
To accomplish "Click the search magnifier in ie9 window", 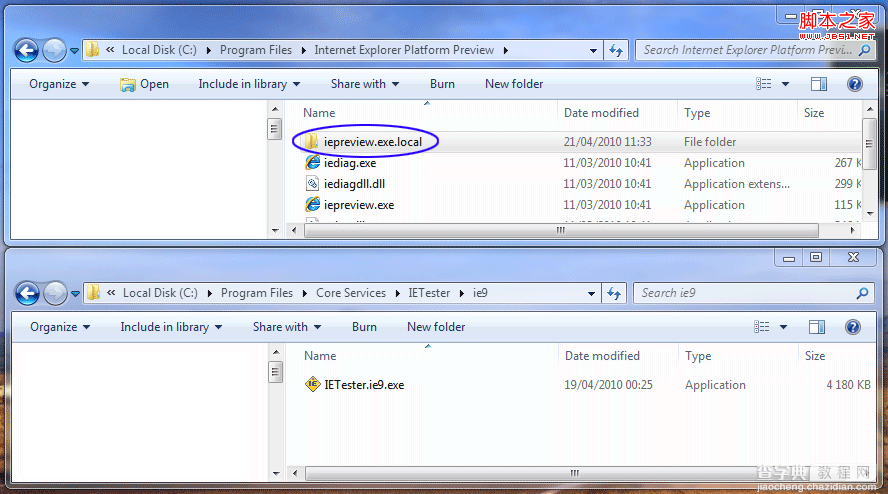I will (x=862, y=293).
